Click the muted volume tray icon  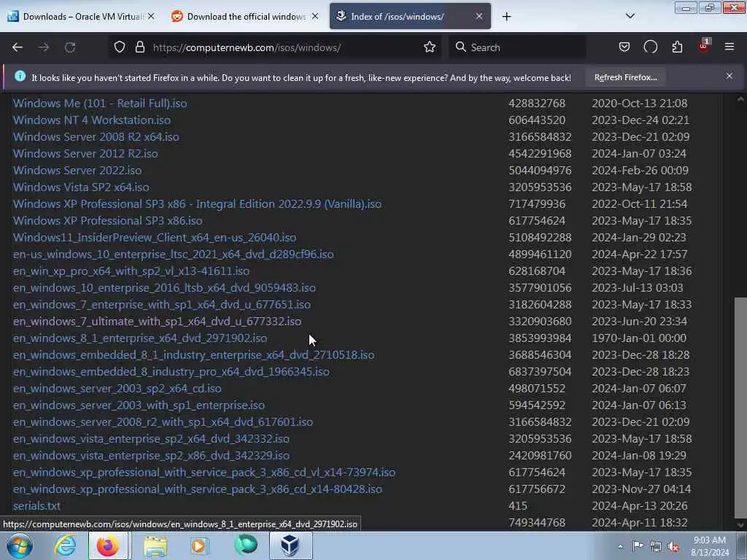(673, 547)
